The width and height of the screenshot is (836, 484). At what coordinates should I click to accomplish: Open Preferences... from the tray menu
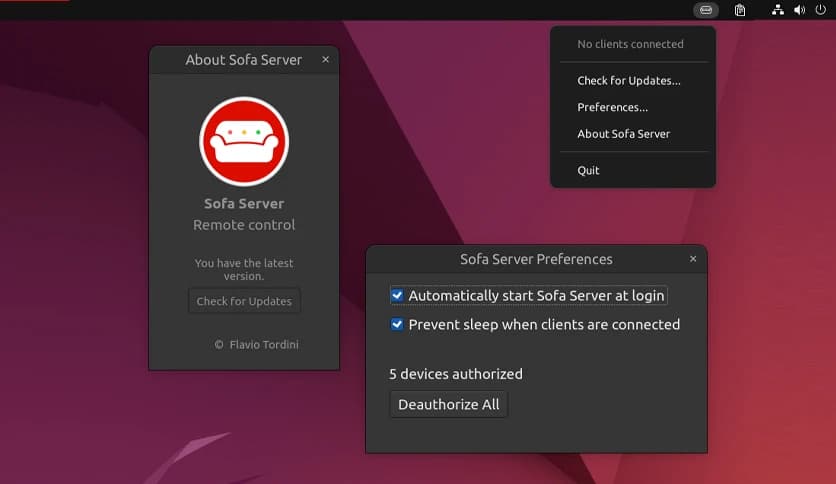point(612,107)
